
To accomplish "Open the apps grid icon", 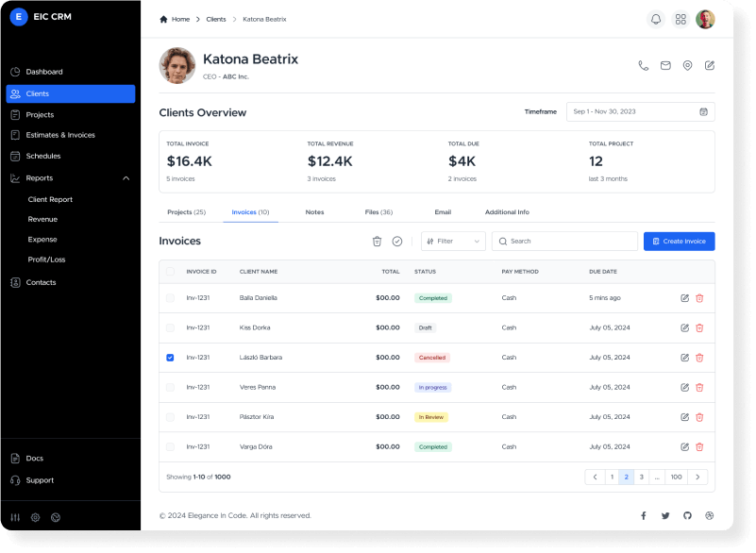I will (x=680, y=19).
